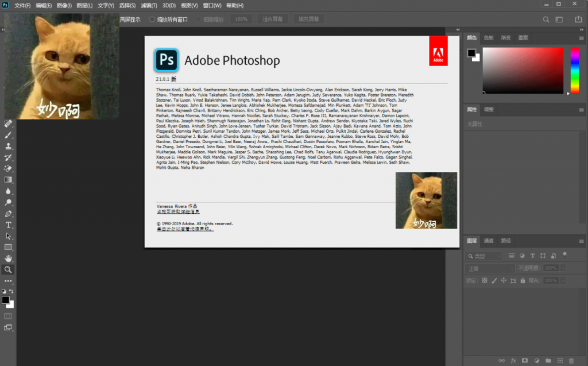
Task: Select the Blur (water drop) tool
Action: pos(8,191)
